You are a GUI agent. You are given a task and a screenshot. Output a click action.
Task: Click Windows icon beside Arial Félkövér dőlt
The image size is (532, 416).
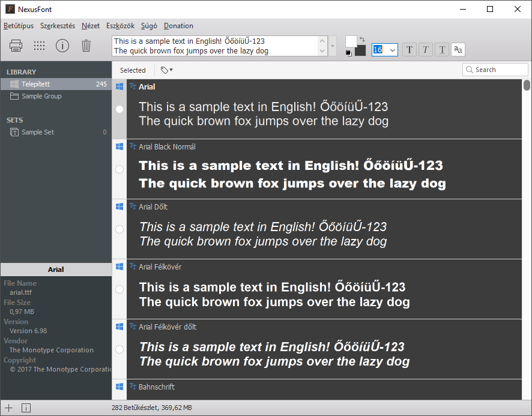pyautogui.click(x=119, y=327)
